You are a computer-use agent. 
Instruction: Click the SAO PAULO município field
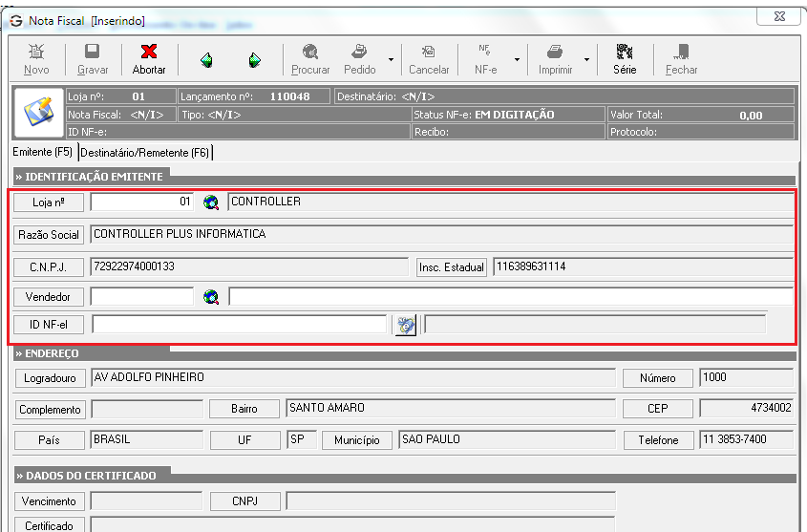pyautogui.click(x=507, y=440)
